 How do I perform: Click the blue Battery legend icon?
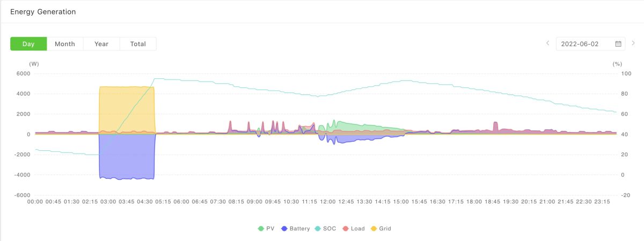coord(284,229)
